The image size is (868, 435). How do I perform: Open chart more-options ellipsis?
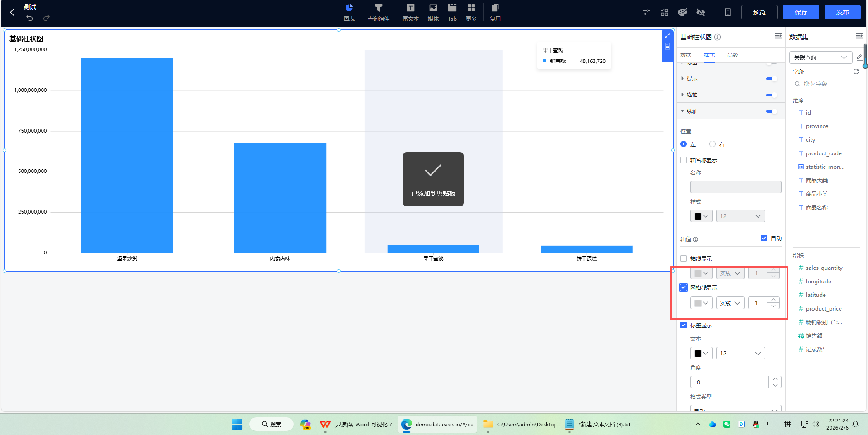point(667,57)
